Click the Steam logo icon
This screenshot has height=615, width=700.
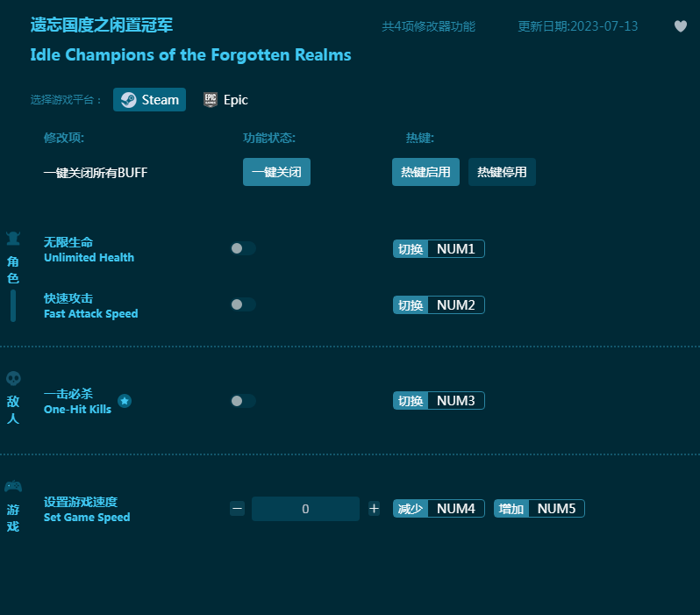(x=129, y=100)
